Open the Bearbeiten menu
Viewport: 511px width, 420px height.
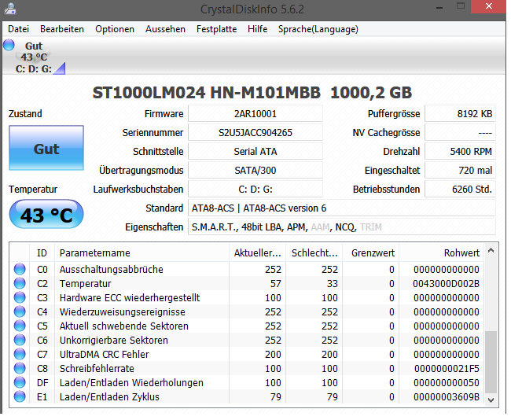point(62,29)
